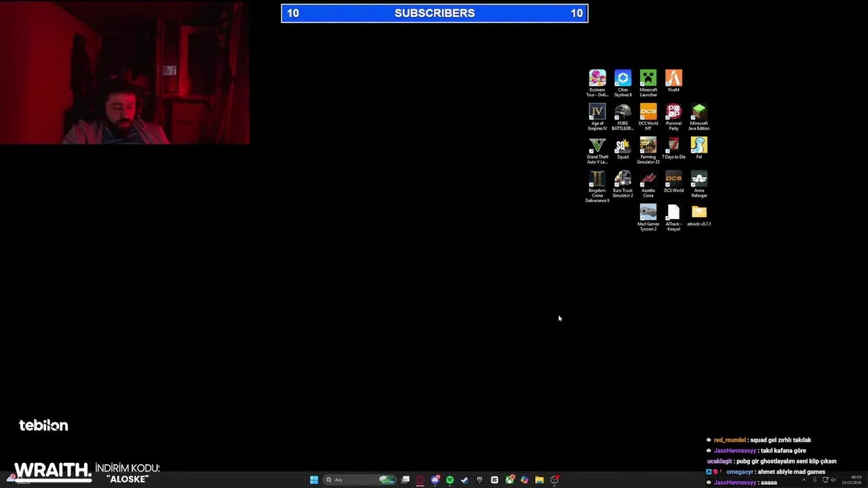Expand the hidden system tray icons chevron

804,480
